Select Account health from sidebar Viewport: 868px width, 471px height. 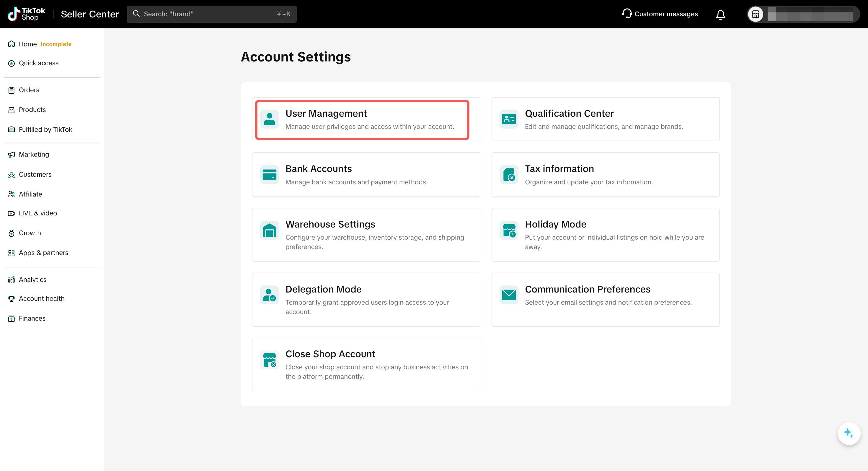tap(41, 298)
